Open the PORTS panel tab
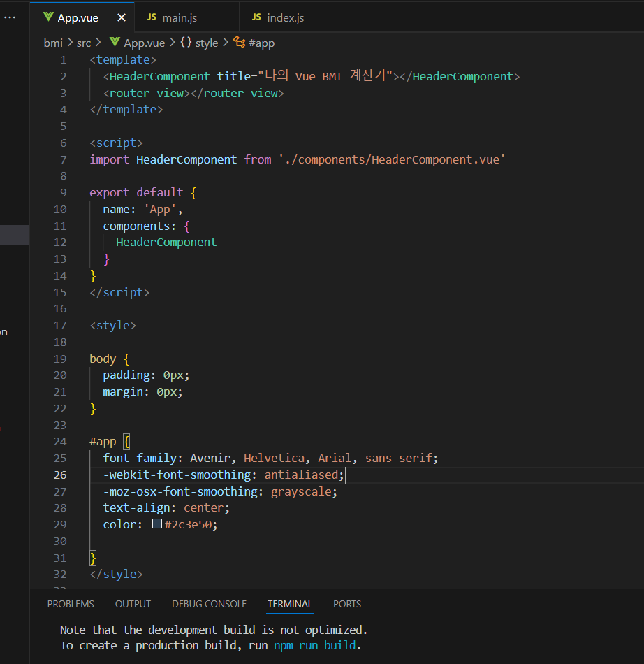 pos(347,605)
